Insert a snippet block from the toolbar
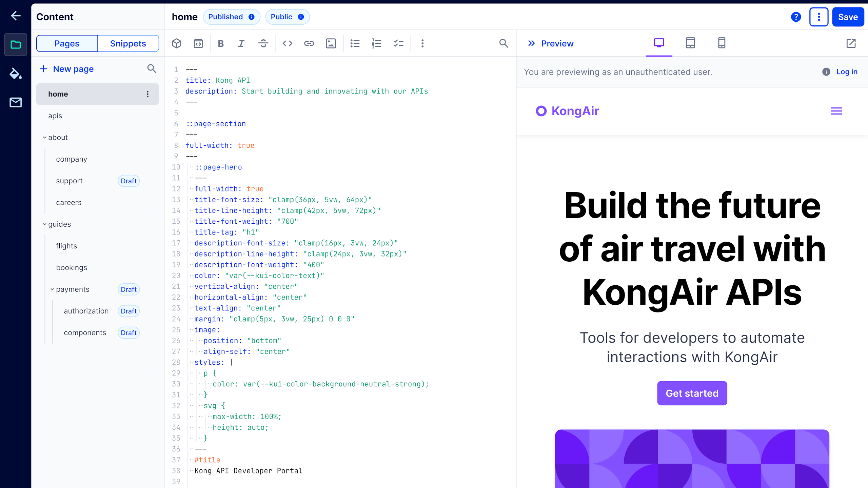868x488 pixels. (198, 43)
